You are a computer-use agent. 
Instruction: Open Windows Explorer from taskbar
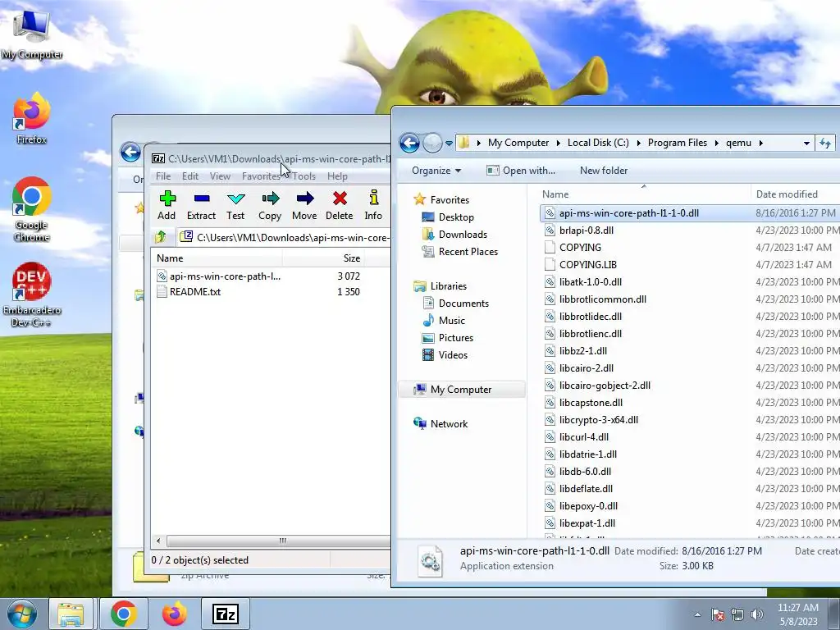pos(71,614)
